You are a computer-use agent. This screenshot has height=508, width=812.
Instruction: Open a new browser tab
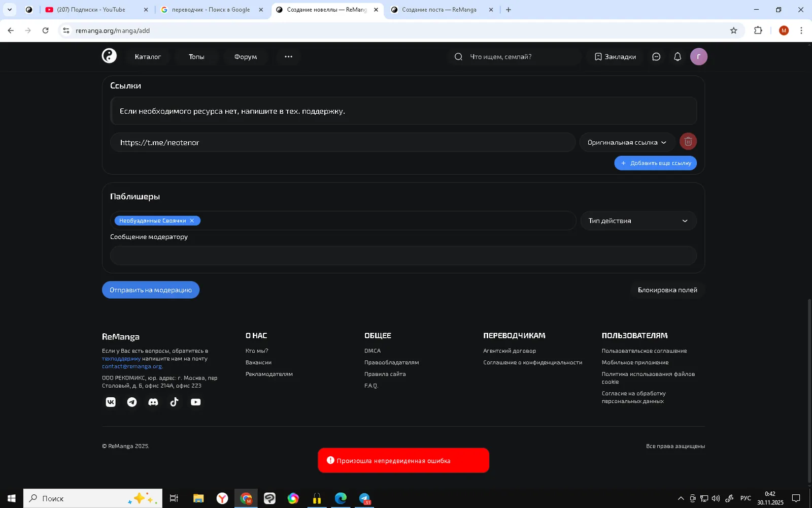[x=508, y=10]
